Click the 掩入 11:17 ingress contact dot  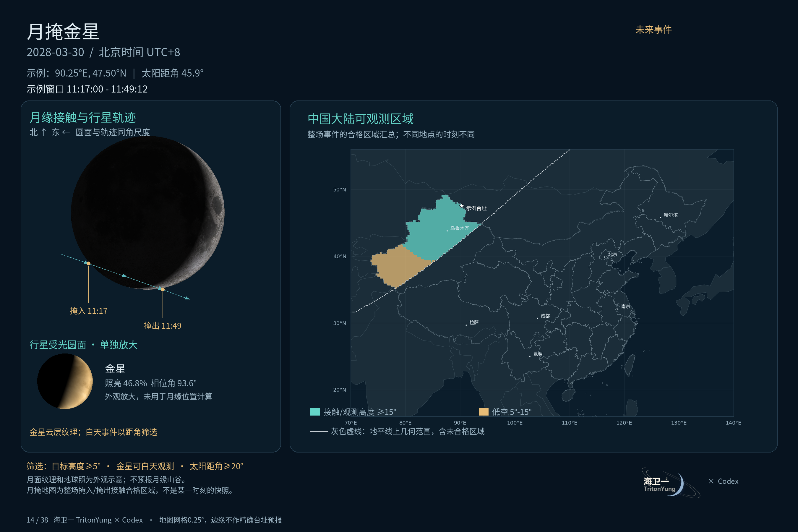(89, 263)
